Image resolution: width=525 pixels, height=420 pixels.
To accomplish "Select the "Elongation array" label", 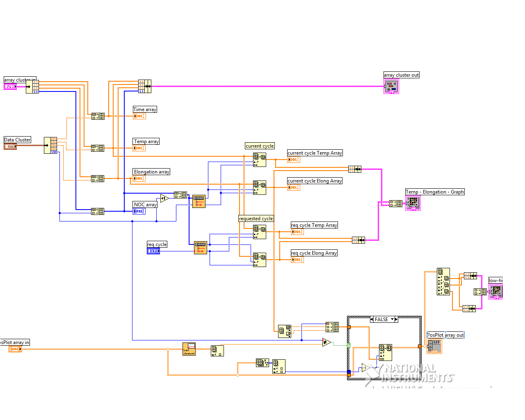I will [x=152, y=172].
